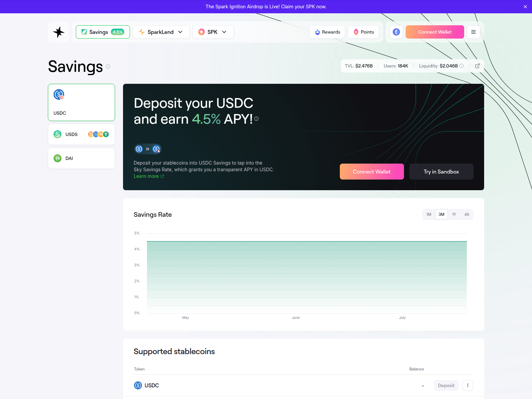532x399 pixels.
Task: Close the Spark Ignition Airdrop banner
Action: click(525, 7)
